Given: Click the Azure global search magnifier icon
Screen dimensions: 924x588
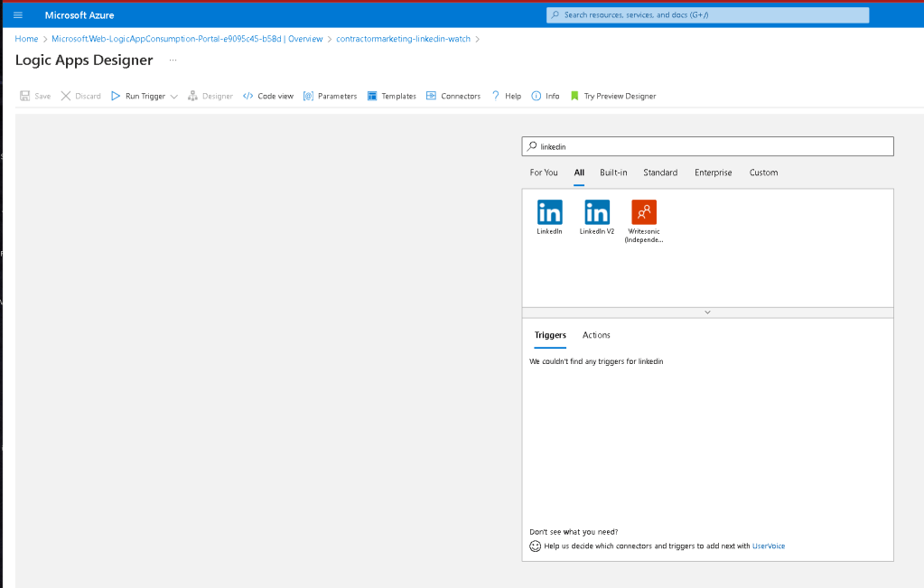Looking at the screenshot, I should (x=555, y=14).
